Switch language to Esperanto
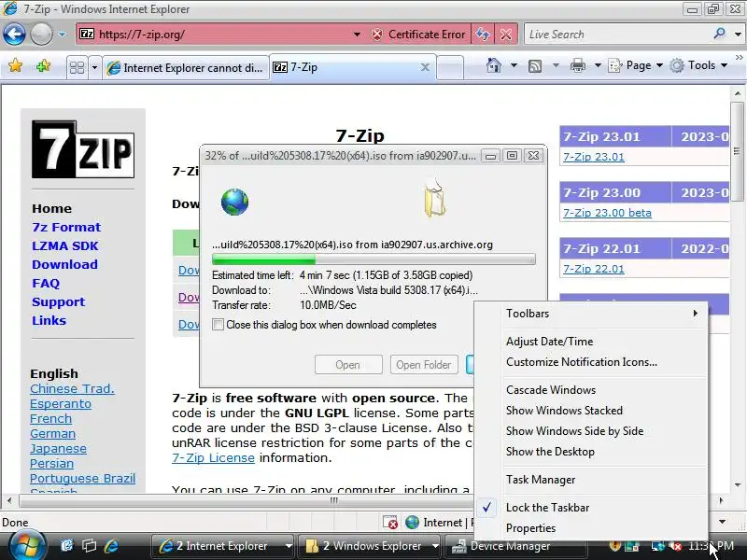747x560 pixels. [x=61, y=404]
